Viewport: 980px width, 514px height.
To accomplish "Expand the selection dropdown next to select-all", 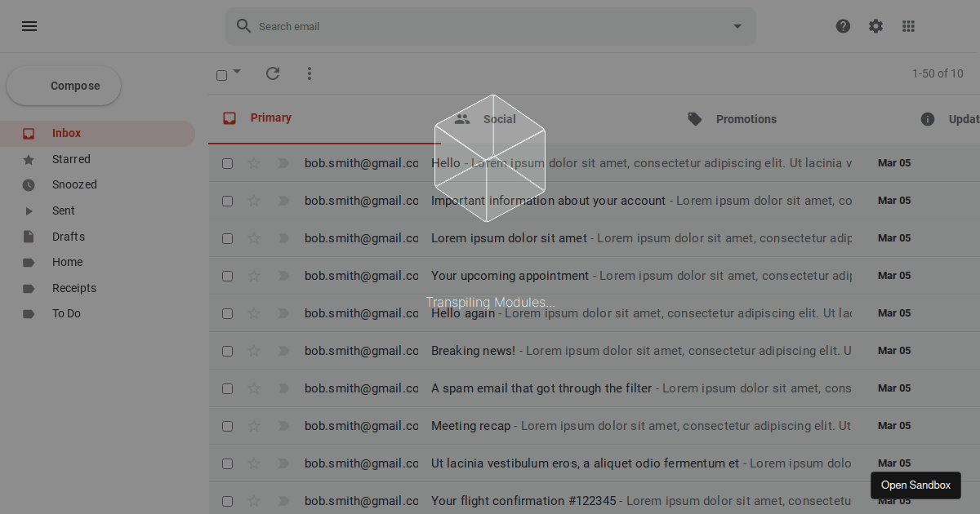I will (236, 74).
